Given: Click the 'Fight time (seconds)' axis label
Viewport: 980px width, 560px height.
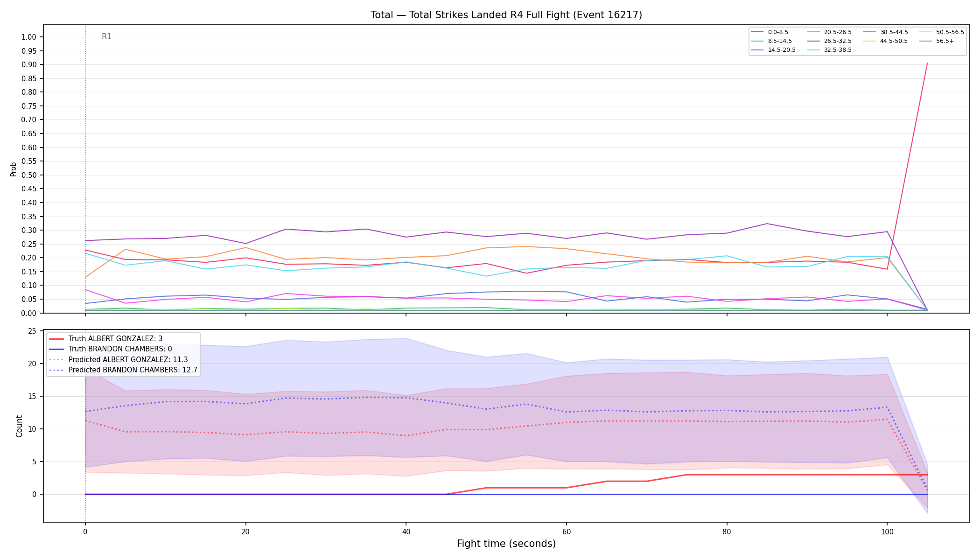Looking at the screenshot, I should 506,544.
